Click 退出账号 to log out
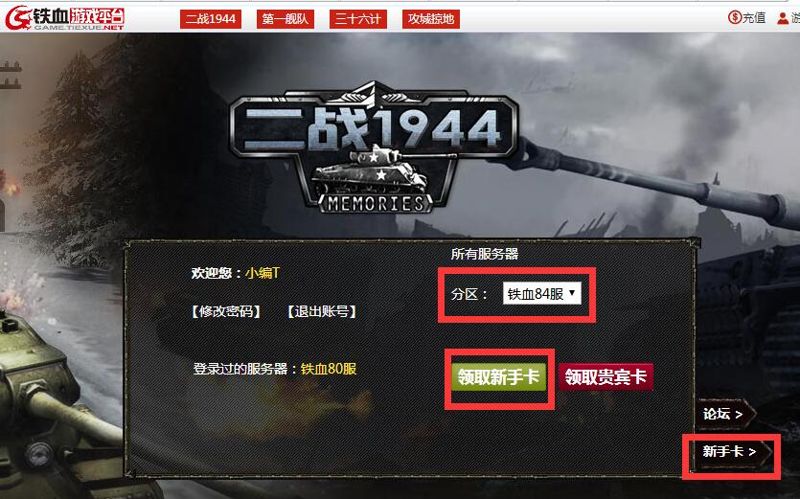 click(321, 311)
